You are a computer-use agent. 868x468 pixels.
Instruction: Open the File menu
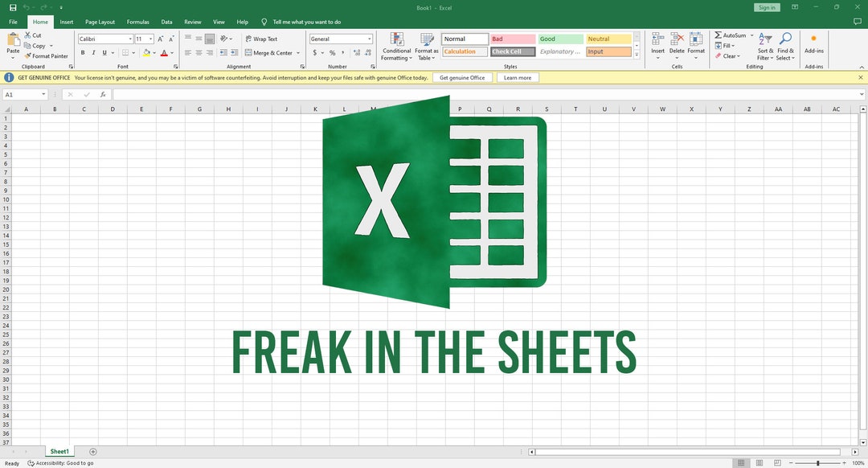click(x=14, y=23)
